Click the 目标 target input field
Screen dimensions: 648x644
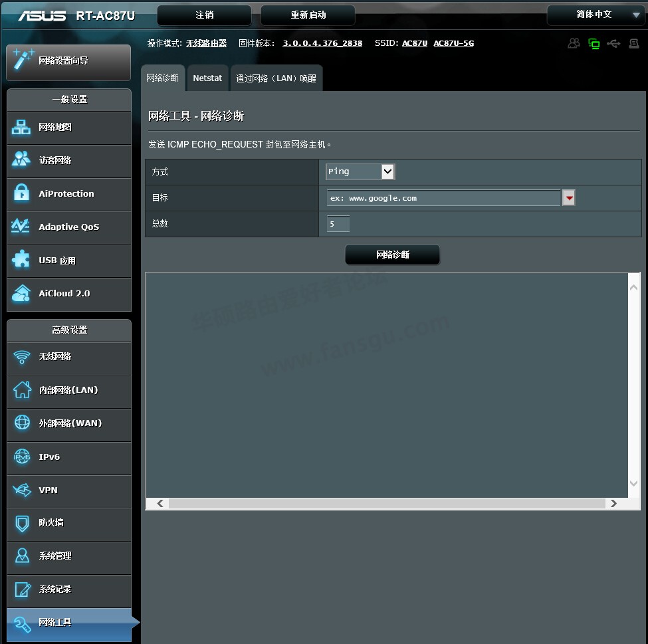pyautogui.click(x=443, y=197)
